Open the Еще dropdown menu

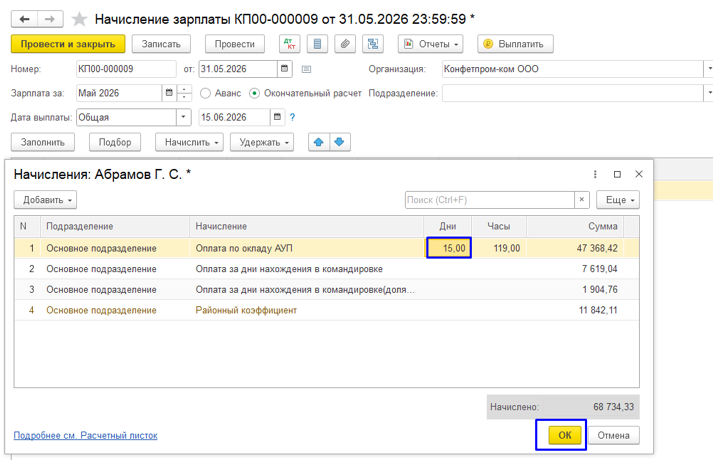click(618, 200)
